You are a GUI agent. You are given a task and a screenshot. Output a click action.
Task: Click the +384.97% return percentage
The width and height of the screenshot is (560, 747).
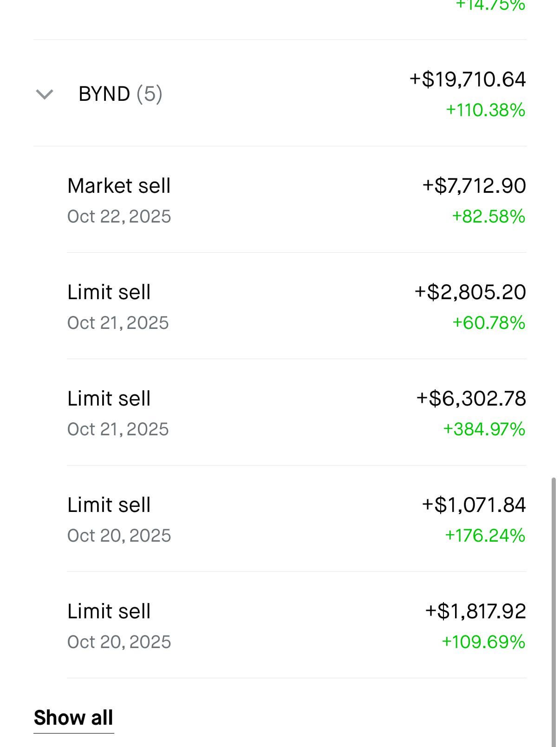coord(484,429)
